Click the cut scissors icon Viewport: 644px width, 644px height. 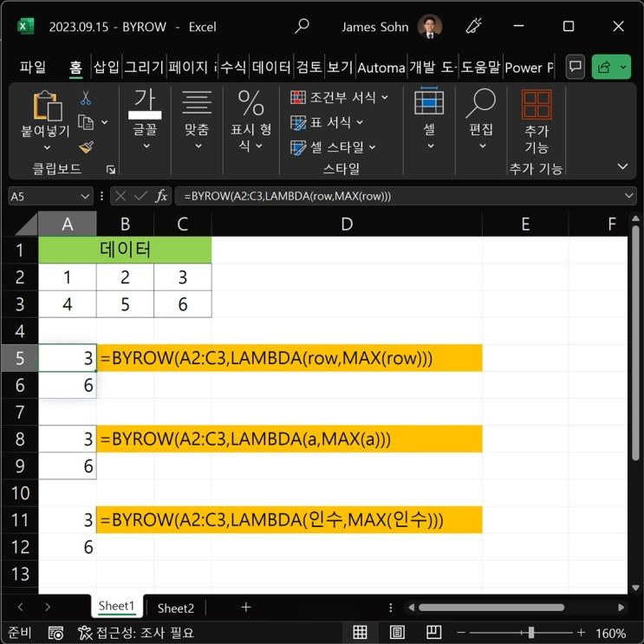[86, 98]
